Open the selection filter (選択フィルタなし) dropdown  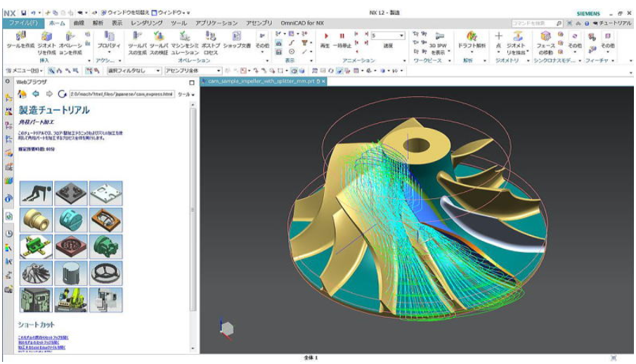[x=158, y=70]
